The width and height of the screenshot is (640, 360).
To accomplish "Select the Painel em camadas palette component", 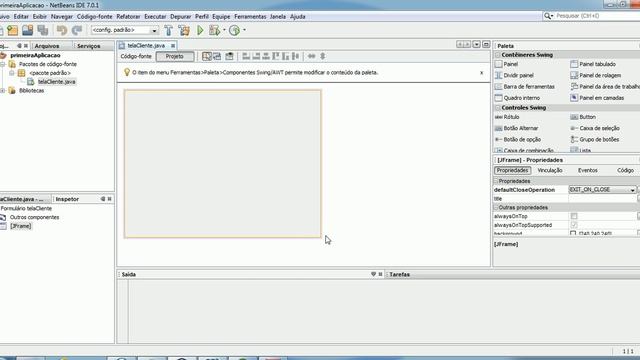I will pyautogui.click(x=597, y=98).
